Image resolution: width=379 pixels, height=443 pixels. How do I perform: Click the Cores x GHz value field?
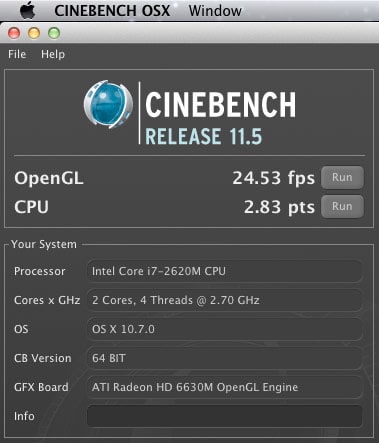tap(225, 300)
